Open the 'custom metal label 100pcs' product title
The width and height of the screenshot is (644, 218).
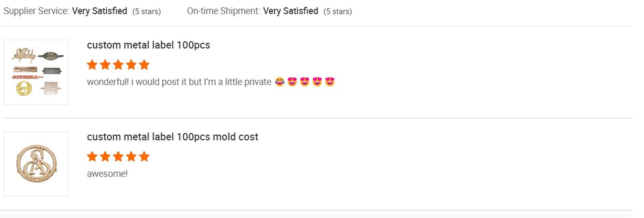tap(148, 45)
